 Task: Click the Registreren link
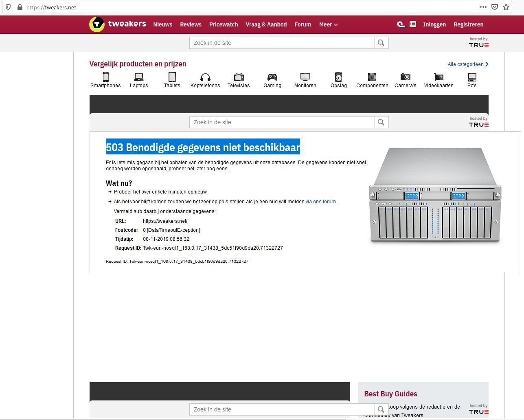(469, 24)
